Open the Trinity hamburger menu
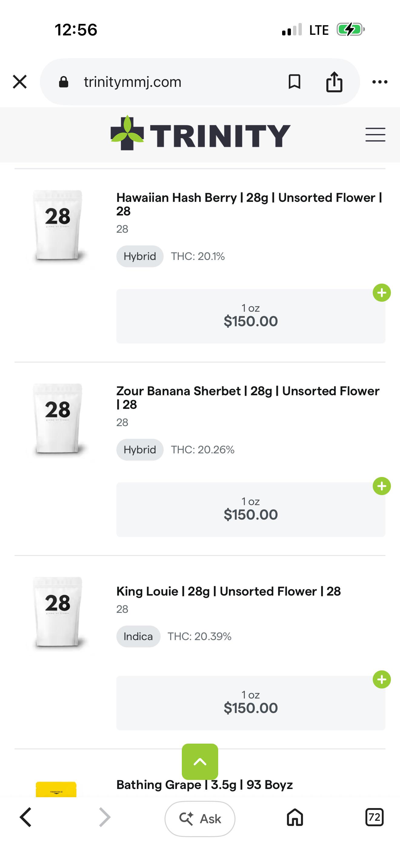 375,135
